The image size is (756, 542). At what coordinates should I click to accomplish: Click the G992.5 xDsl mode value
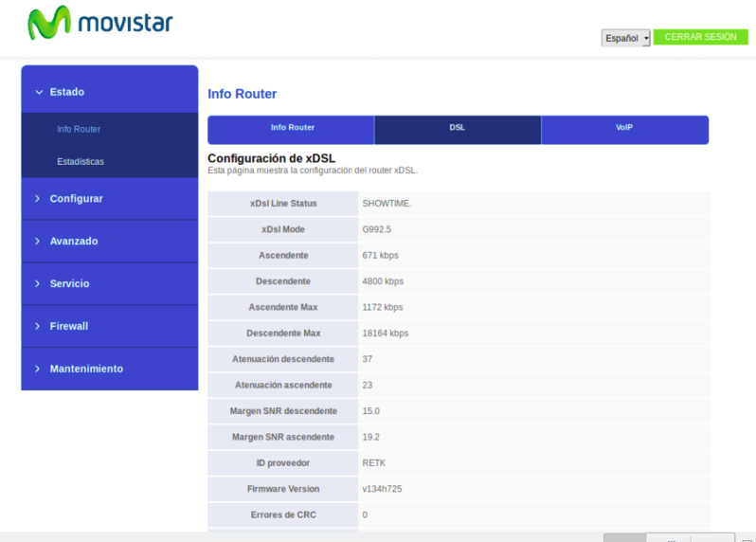(378, 229)
